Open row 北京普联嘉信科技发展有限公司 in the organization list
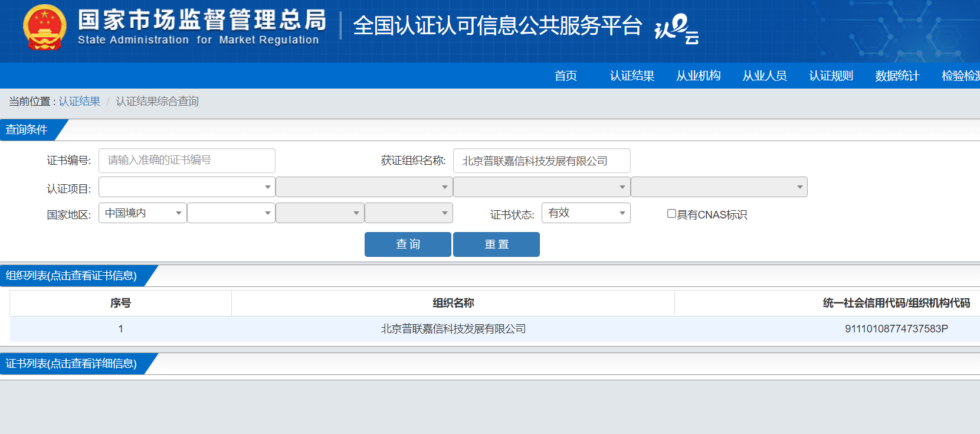 coord(453,329)
